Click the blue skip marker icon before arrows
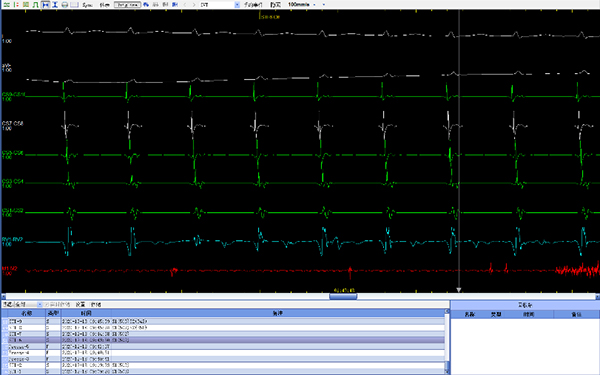The image size is (600, 375). coord(175,5)
